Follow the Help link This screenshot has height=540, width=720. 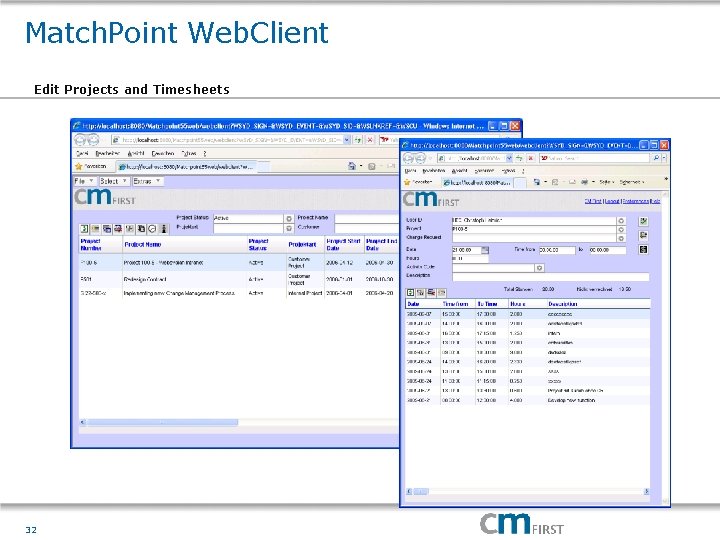click(656, 201)
